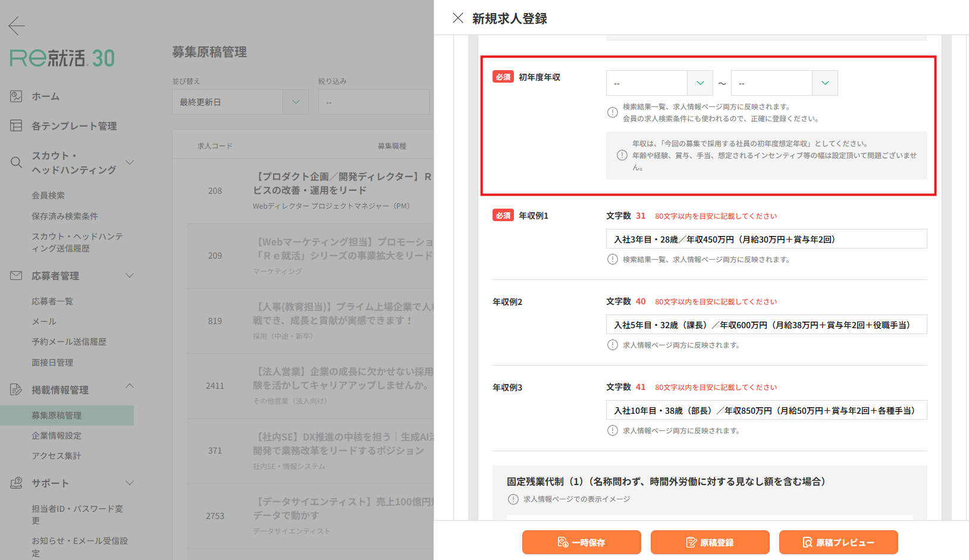Click info icon in gray 年収は note box
Viewport: 969px width, 560px height.
[x=622, y=155]
